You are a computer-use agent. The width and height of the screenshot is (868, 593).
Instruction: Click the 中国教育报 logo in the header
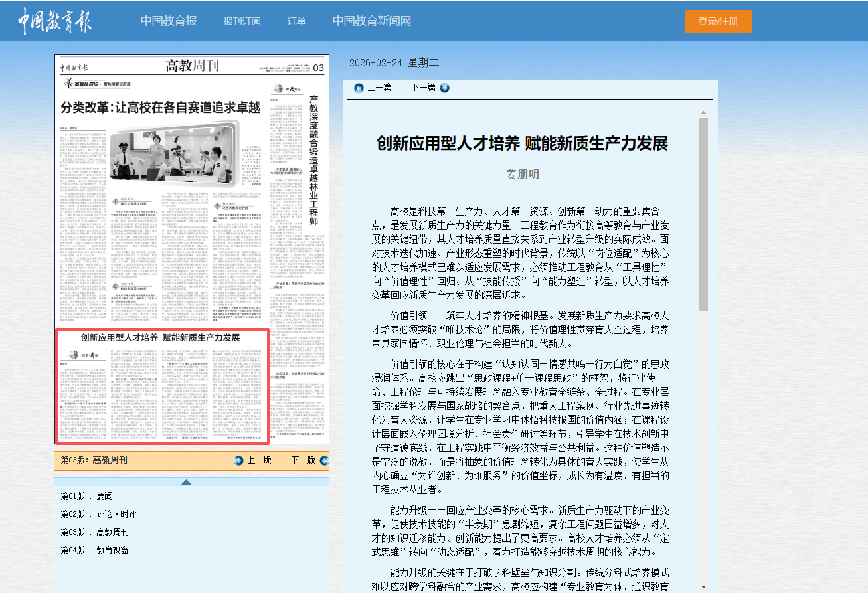[x=54, y=21]
